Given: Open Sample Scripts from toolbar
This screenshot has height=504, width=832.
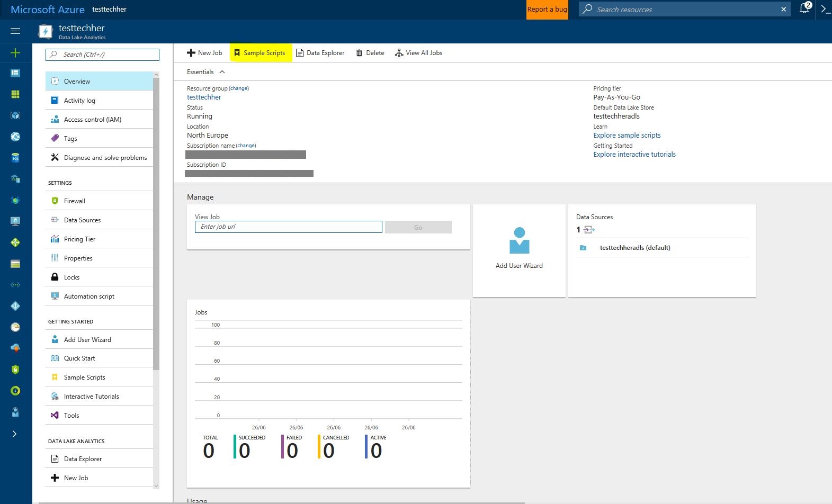Looking at the screenshot, I should (x=260, y=53).
